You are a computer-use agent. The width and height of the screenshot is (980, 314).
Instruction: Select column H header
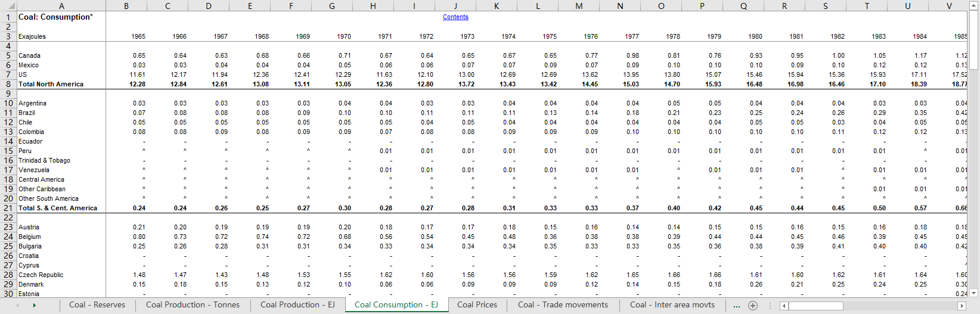(373, 5)
